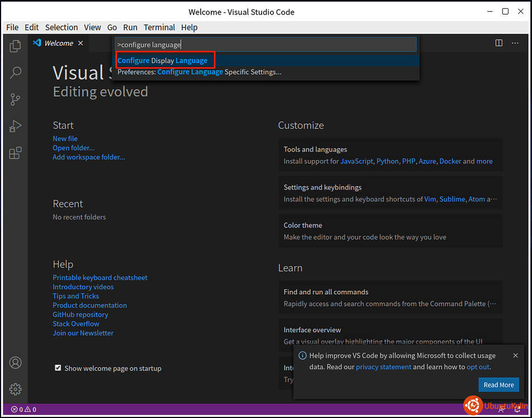
Task: Open the Manage gear menu
Action: click(15, 389)
